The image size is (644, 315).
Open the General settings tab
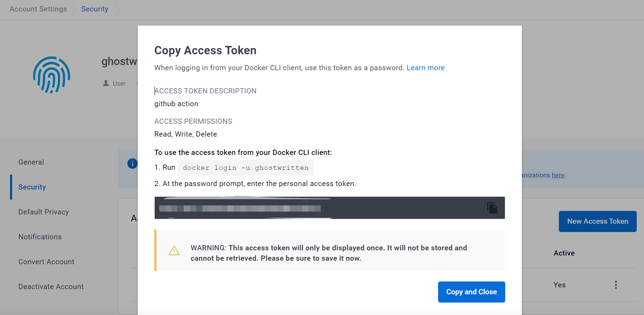[x=31, y=162]
